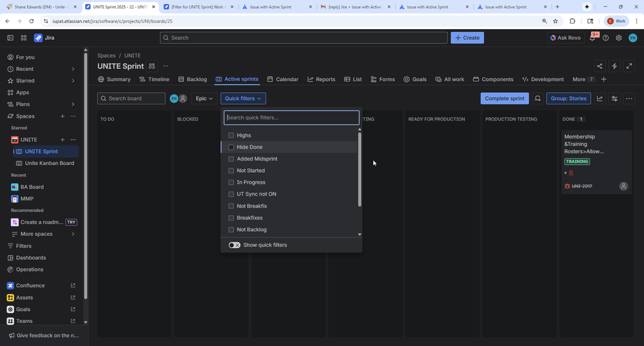Enter fullscreen mode with expand icon
The height and width of the screenshot is (346, 644).
629,66
